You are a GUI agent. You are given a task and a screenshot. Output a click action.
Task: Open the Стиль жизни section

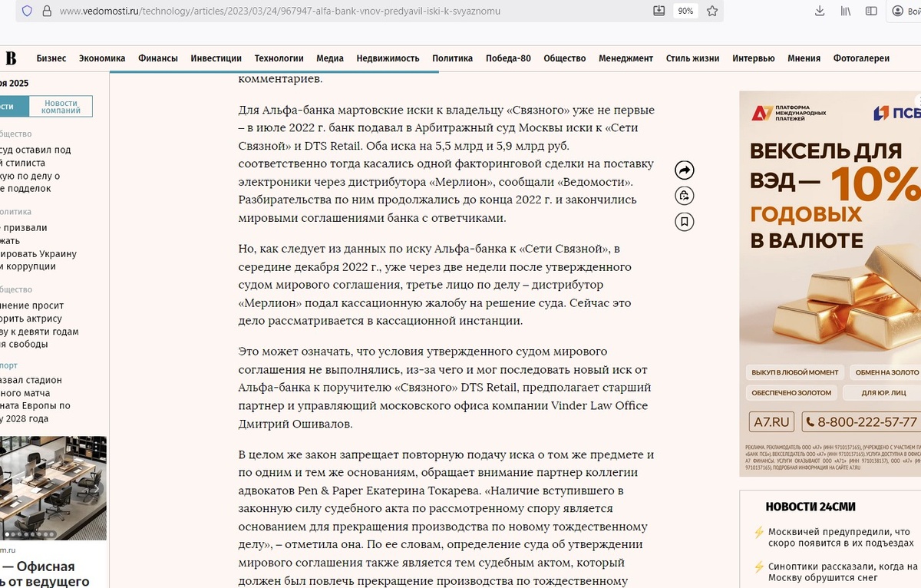coord(693,58)
